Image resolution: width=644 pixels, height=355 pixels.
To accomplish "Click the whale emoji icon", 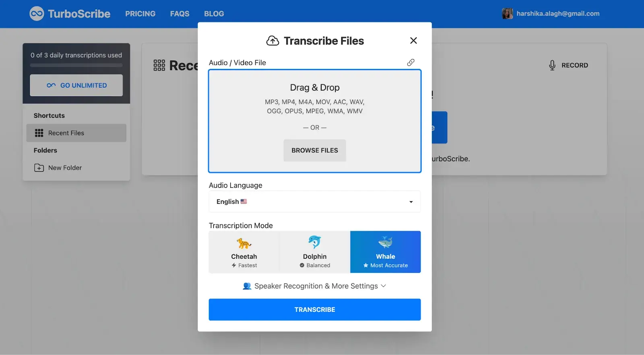I will coord(386,242).
